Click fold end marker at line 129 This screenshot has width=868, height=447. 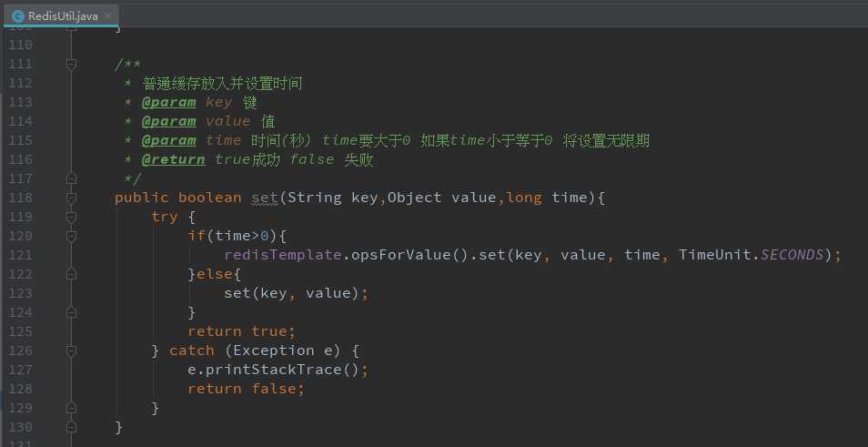[x=71, y=408]
